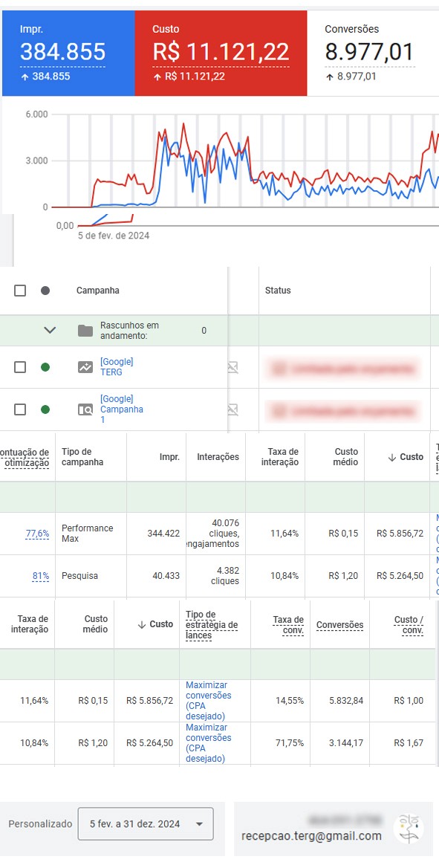Click the drafts folder icon
Image resolution: width=439 pixels, height=868 pixels.
(85, 331)
